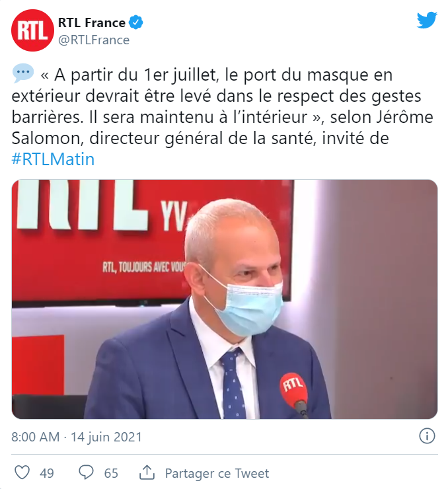Open replies via speech bubble icon
This screenshot has height=489, width=448.
pyautogui.click(x=86, y=472)
